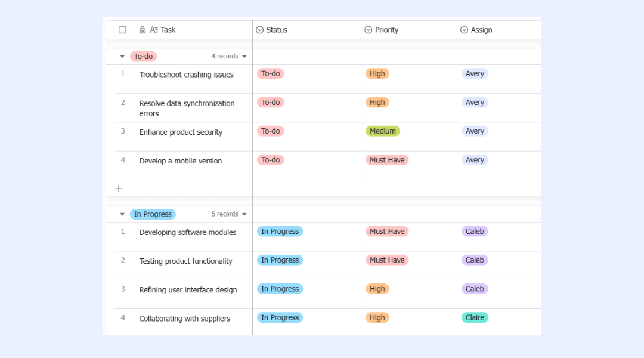Viewport: 644px width, 358px height.
Task: Select the Priority column header label
Action: coord(386,30)
